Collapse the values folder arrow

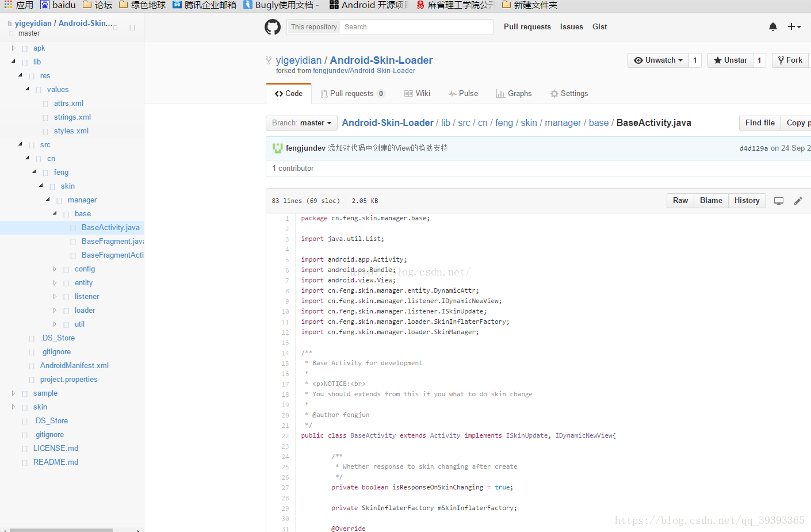27,89
